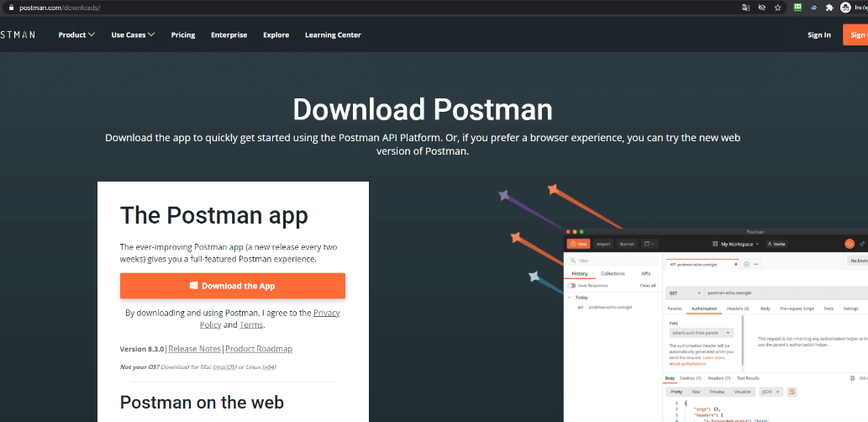Open the Explore page
Image resolution: width=868 pixels, height=422 pixels.
[x=276, y=35]
